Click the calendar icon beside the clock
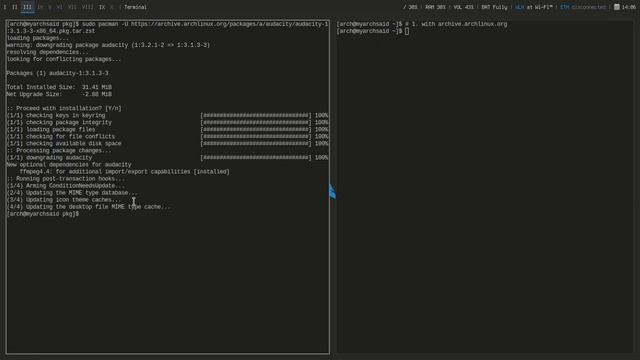 [617, 7]
